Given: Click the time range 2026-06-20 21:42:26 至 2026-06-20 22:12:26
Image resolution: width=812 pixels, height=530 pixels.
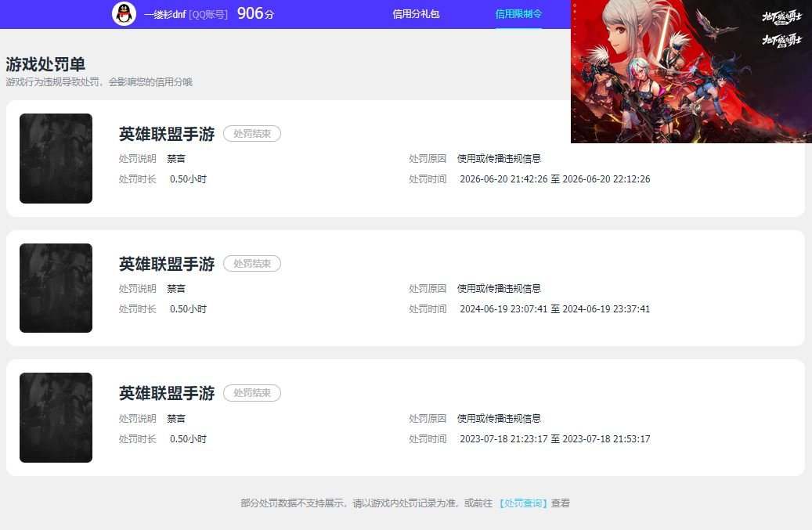Looking at the screenshot, I should point(555,179).
